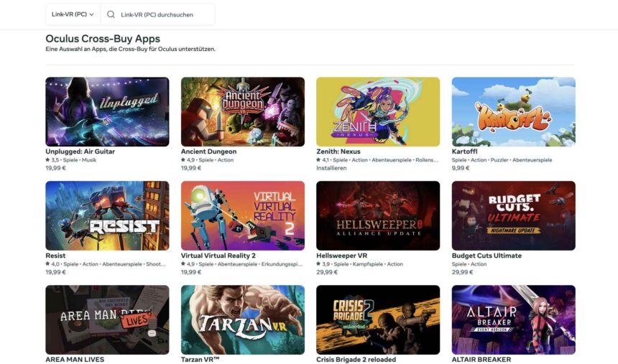Screen dimensions: 618x364
Task: Open the Link-VR (PC) platform dropdown
Action: [73, 14]
